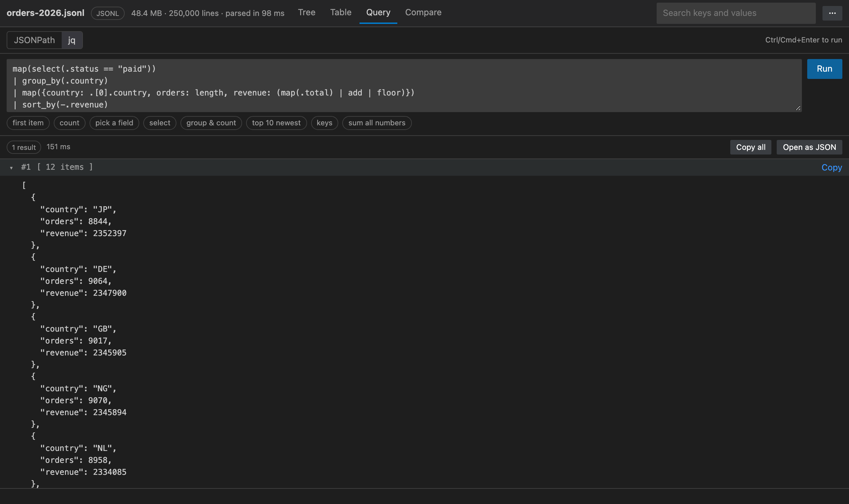Switch to the Compare tab

[x=423, y=13]
